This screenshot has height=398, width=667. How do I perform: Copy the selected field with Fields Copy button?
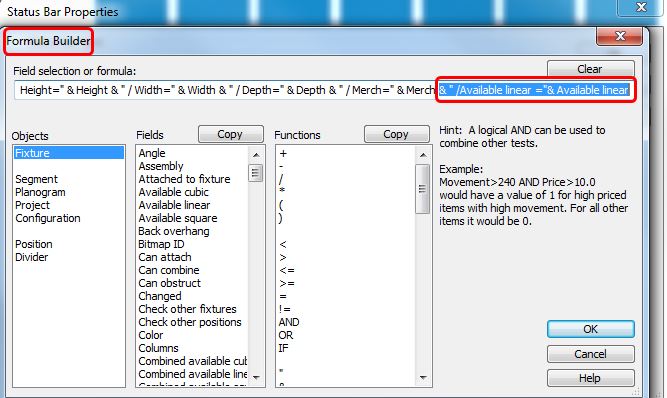(x=231, y=134)
